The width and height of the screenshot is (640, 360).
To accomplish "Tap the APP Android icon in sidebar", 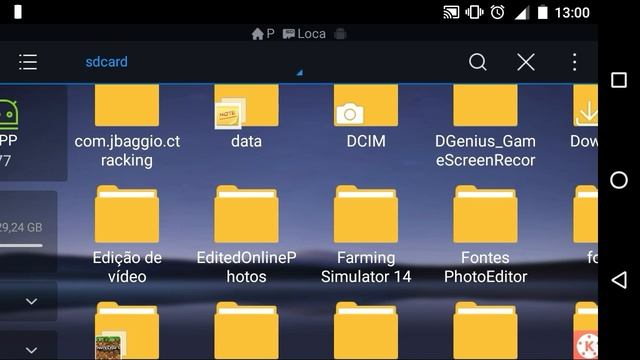I will (x=9, y=115).
